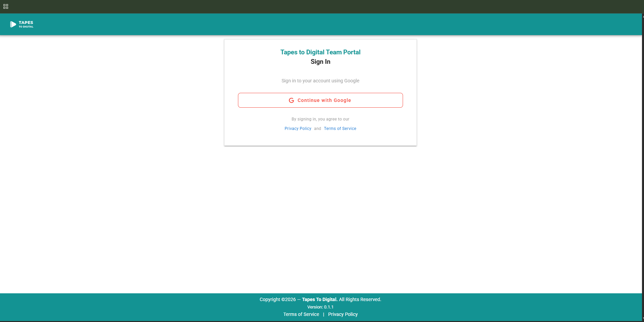Image resolution: width=644 pixels, height=322 pixels.
Task: Click the 'Version: 0.1.1' text
Action: pos(320,307)
